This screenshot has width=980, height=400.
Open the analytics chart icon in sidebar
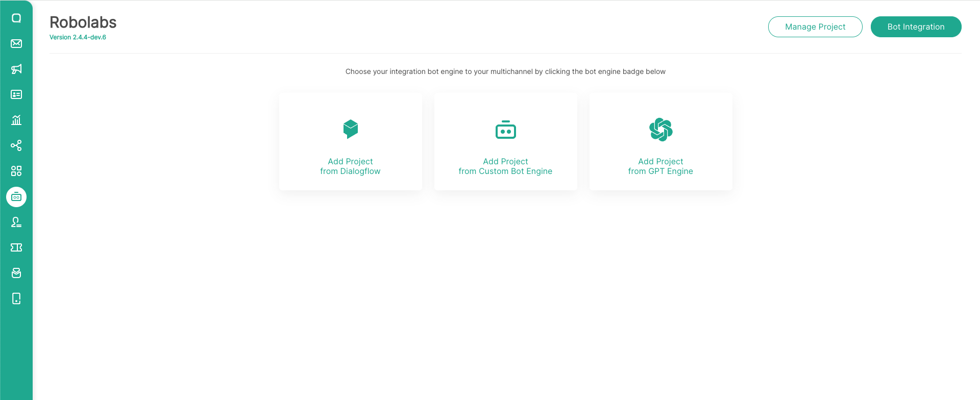[16, 120]
